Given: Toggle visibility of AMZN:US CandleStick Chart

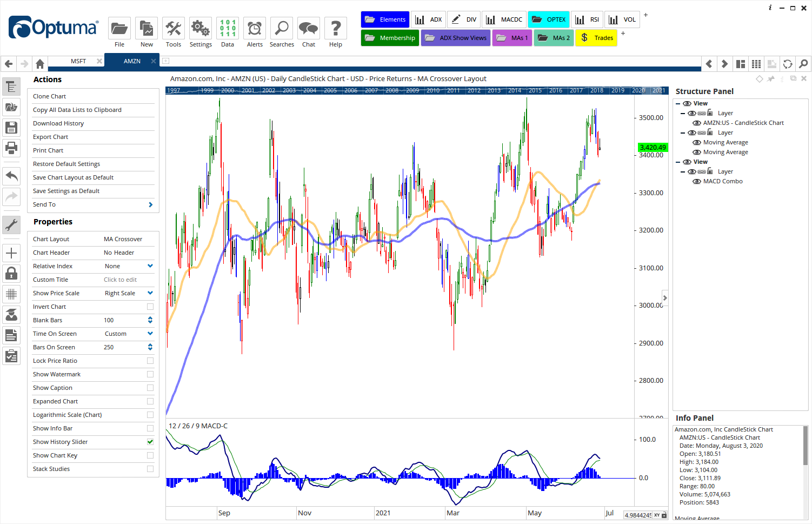Looking at the screenshot, I should [697, 123].
